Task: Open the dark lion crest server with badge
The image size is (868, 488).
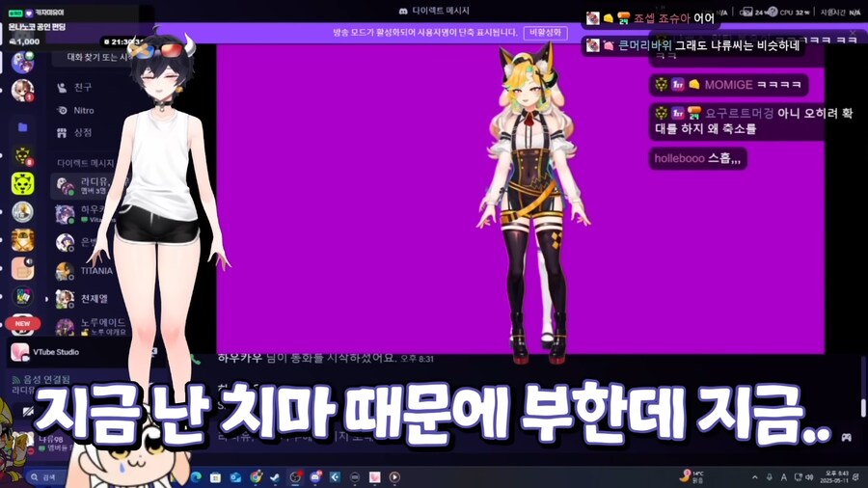Action: [23, 156]
